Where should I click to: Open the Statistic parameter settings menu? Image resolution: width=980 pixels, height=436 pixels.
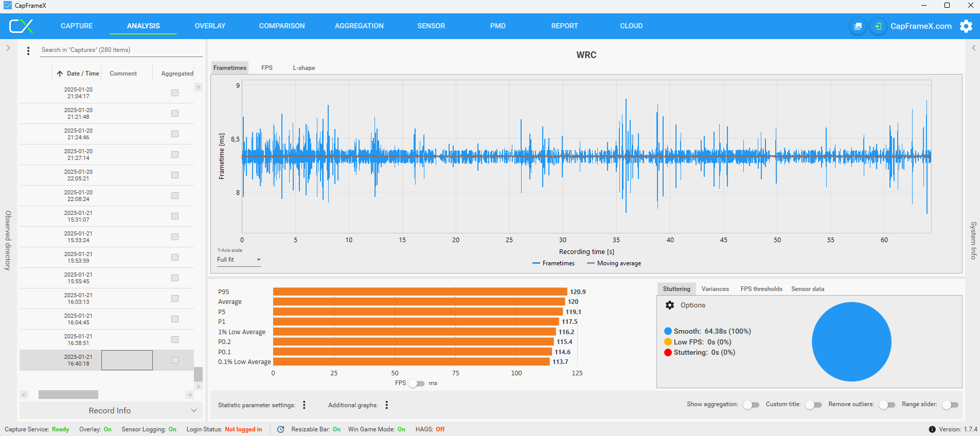305,405
